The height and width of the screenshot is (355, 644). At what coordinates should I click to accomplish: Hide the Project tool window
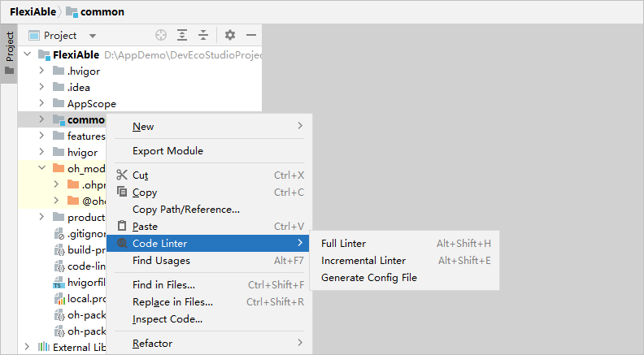(x=251, y=36)
